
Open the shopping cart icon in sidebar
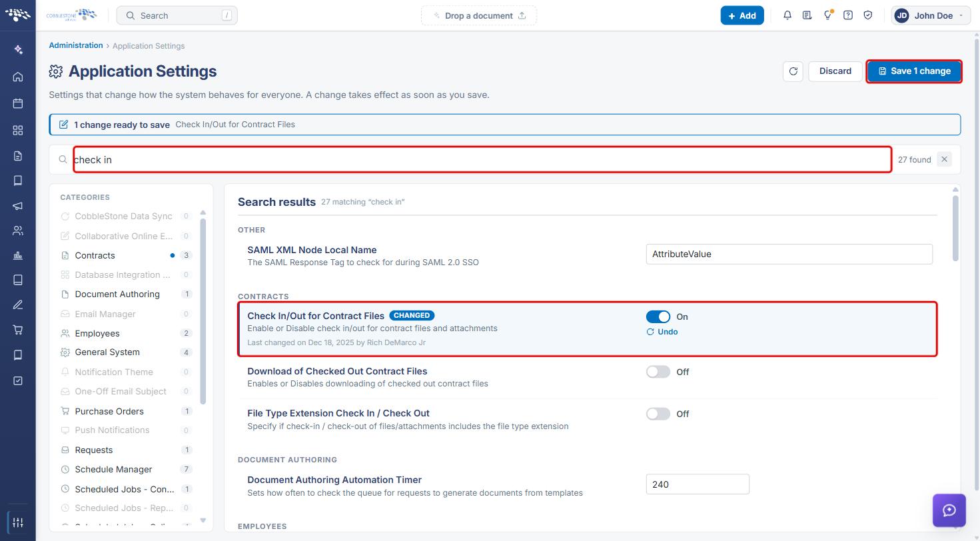(18, 330)
